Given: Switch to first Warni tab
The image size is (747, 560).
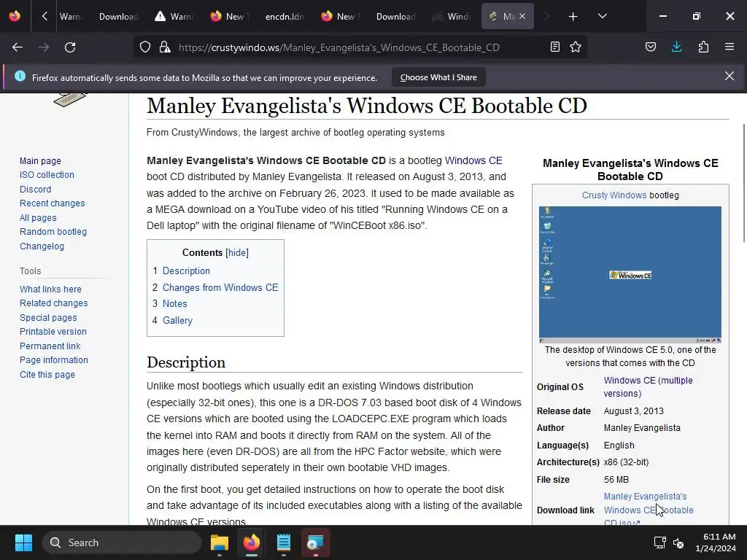Looking at the screenshot, I should pyautogui.click(x=71, y=17).
